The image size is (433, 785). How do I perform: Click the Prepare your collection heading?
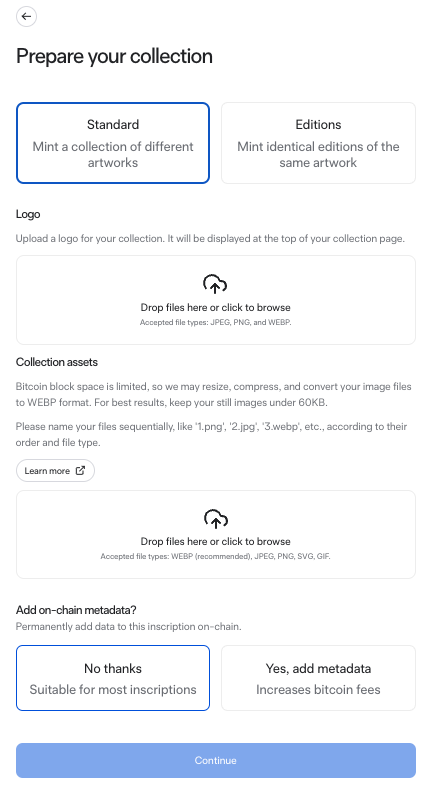114,56
